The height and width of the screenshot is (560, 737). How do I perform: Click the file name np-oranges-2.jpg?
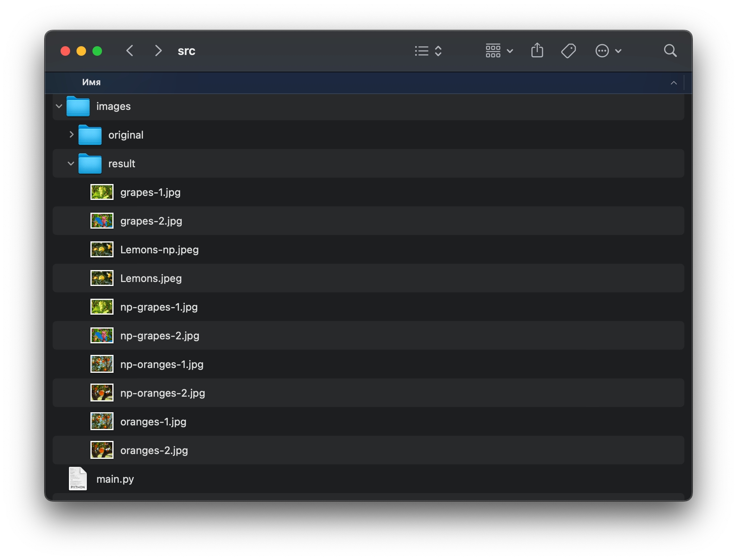pos(163,393)
